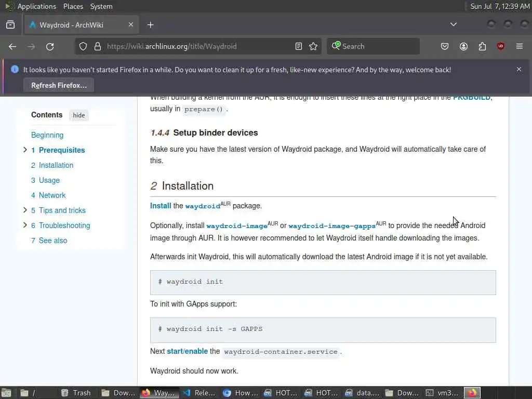The width and height of the screenshot is (532, 399).
Task: Click the info icon in notification bar
Action: pyautogui.click(x=15, y=69)
